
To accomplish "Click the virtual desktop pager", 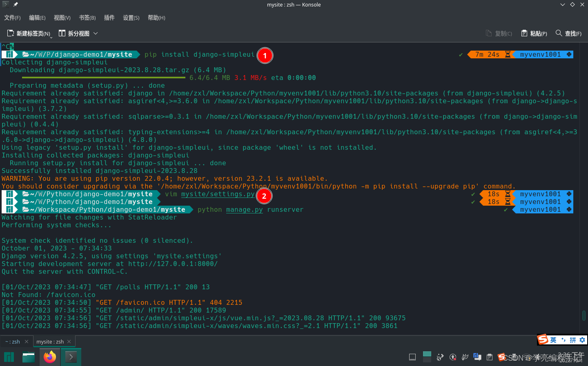I will (x=427, y=357).
